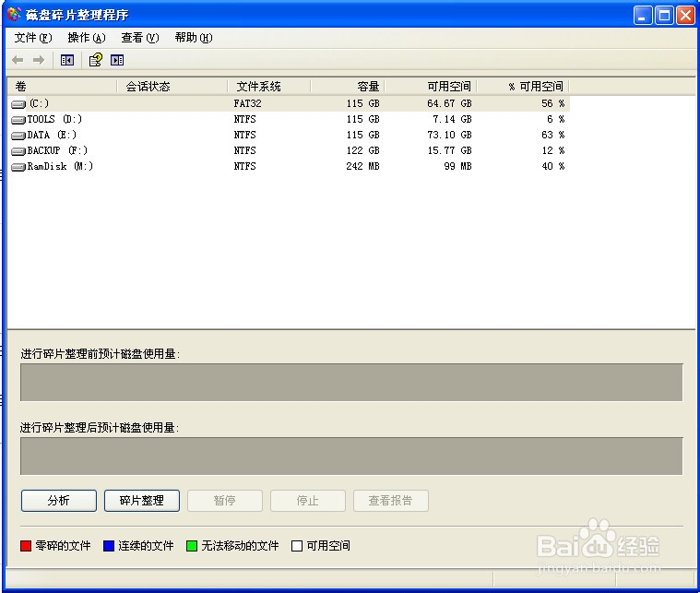Click the disk usage after defragmentation bar
The image size is (700, 593).
(351, 456)
